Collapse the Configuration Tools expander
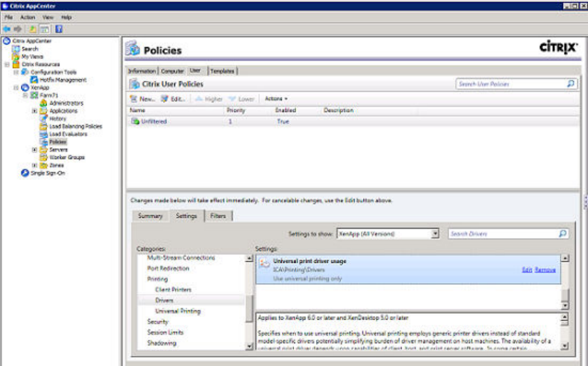 [x=16, y=72]
